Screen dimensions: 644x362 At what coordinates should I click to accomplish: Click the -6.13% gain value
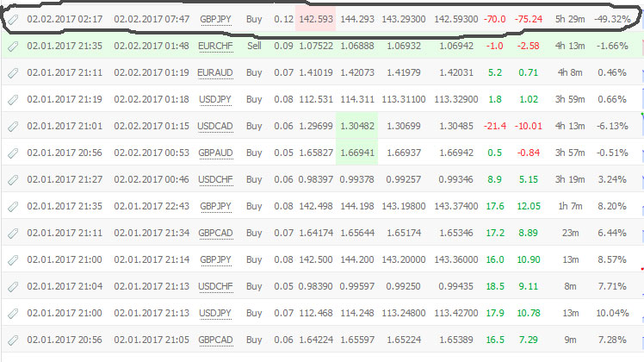pos(612,126)
